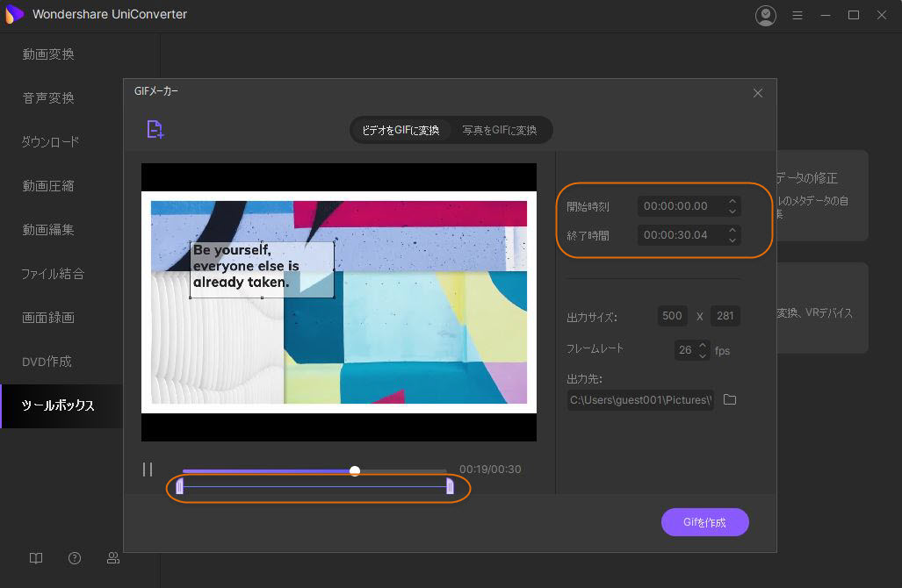Click the add file icon in GIF maker
The height and width of the screenshot is (588, 902).
(155, 129)
